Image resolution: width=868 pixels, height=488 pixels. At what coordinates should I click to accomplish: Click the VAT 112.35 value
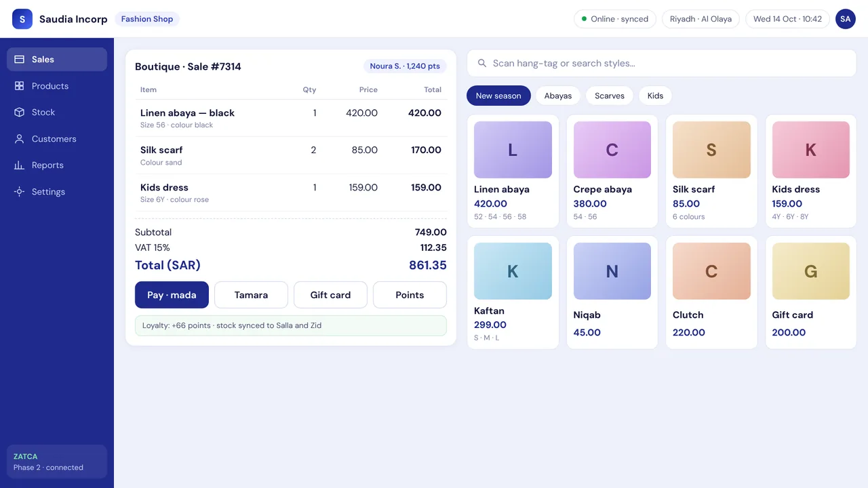click(x=433, y=247)
